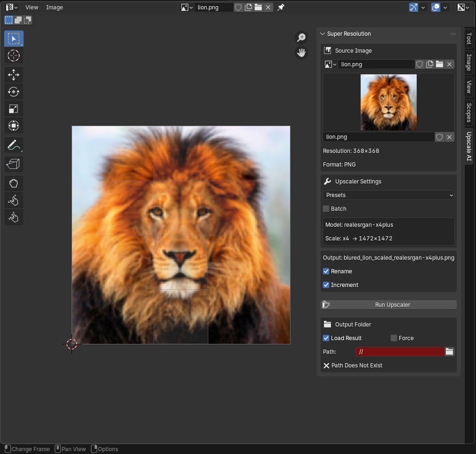476x454 pixels.
Task: Activate the Transform tool
Action: click(x=14, y=126)
